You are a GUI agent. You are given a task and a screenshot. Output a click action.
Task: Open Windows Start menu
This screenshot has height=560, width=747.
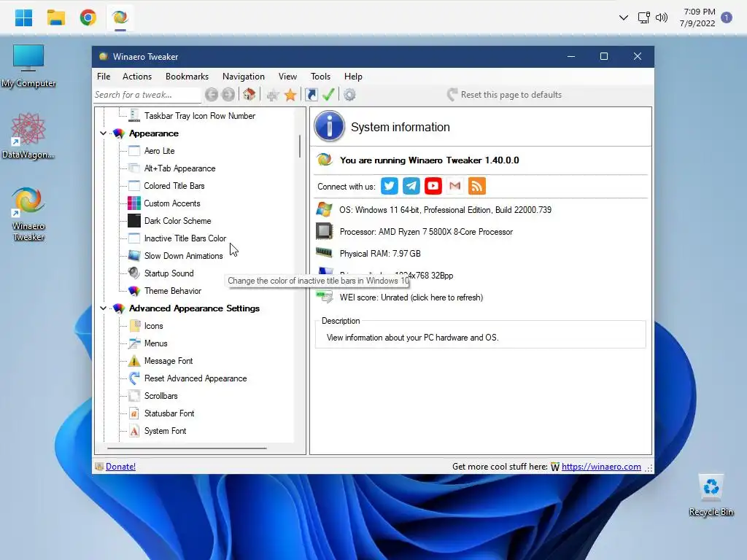point(23,17)
